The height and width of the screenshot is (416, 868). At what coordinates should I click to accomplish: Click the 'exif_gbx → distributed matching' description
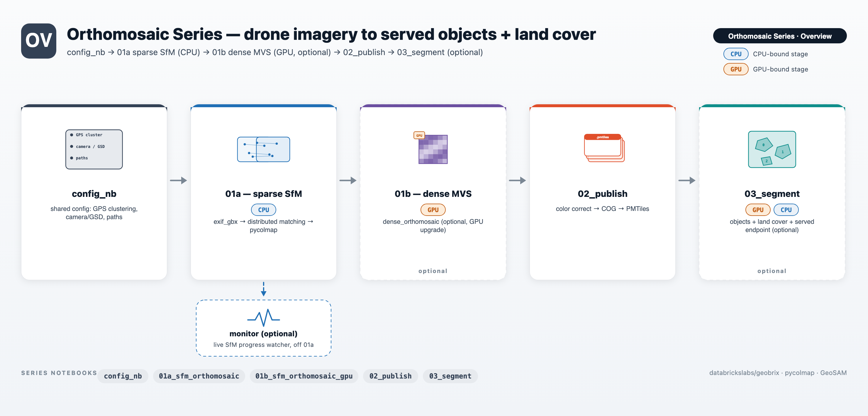(264, 226)
